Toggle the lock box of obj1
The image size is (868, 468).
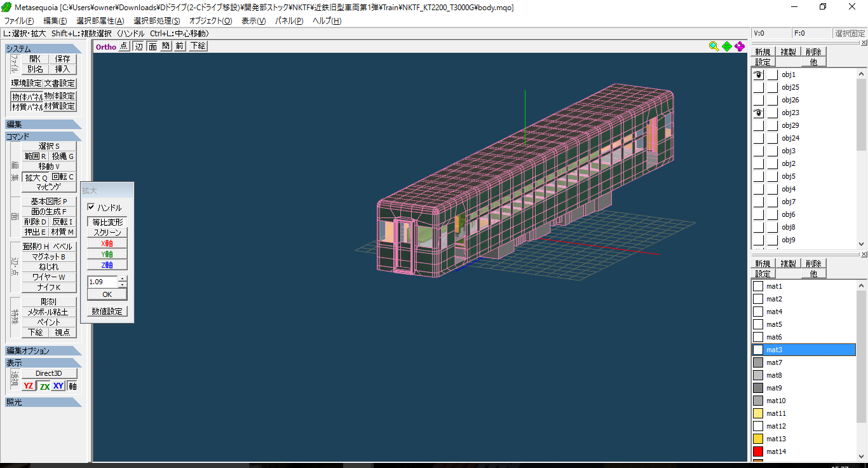tap(772, 74)
